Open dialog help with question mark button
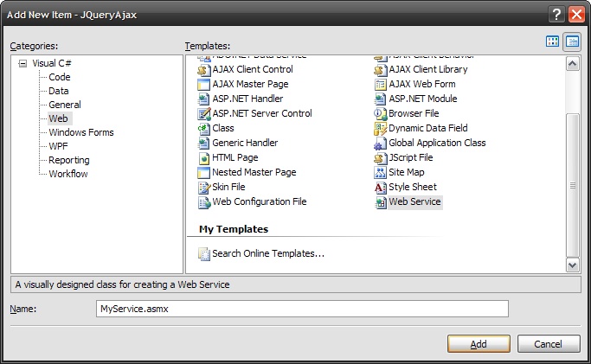The height and width of the screenshot is (364, 591). 556,15
